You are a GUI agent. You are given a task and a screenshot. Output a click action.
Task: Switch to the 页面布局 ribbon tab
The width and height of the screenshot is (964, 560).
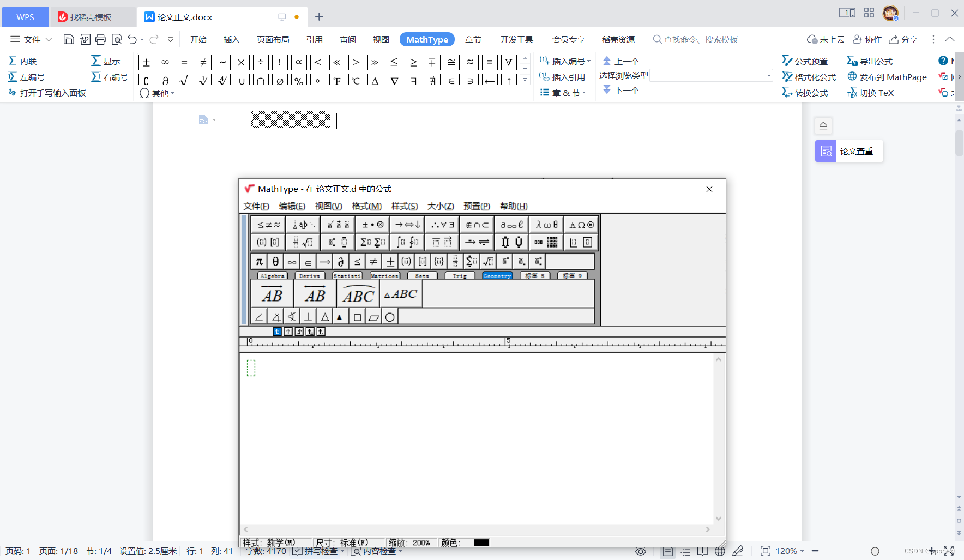click(273, 39)
